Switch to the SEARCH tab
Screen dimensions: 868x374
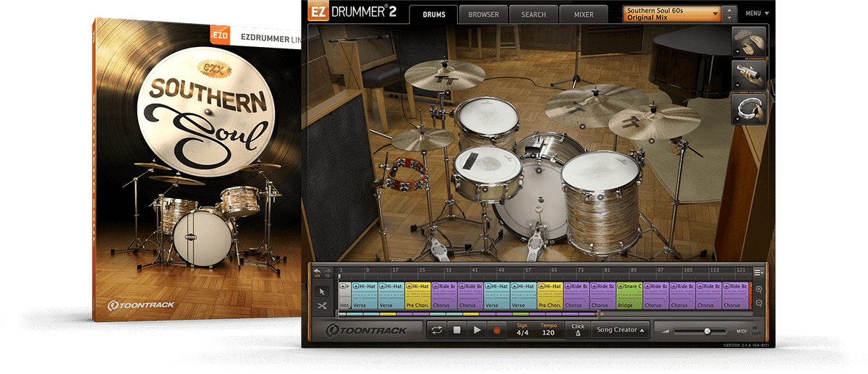[x=533, y=14]
